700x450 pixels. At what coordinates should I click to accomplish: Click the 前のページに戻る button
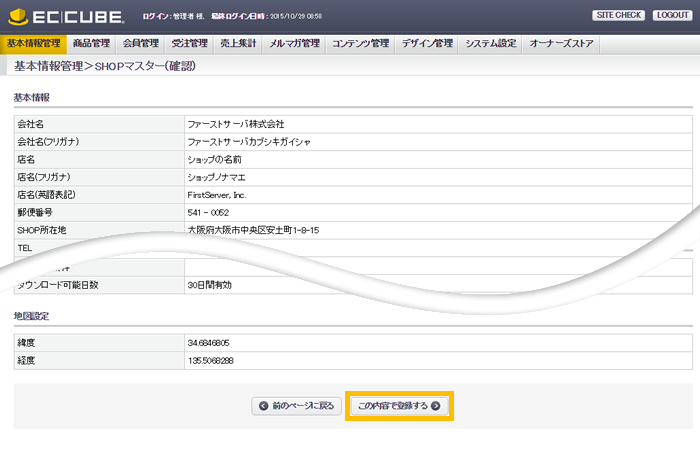point(297,406)
